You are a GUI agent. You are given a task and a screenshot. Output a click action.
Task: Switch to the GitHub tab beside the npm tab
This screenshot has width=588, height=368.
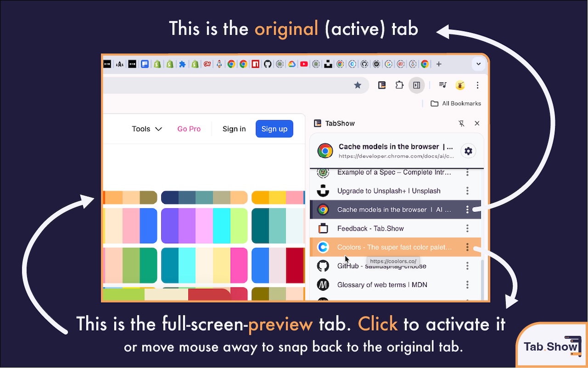[x=268, y=64]
